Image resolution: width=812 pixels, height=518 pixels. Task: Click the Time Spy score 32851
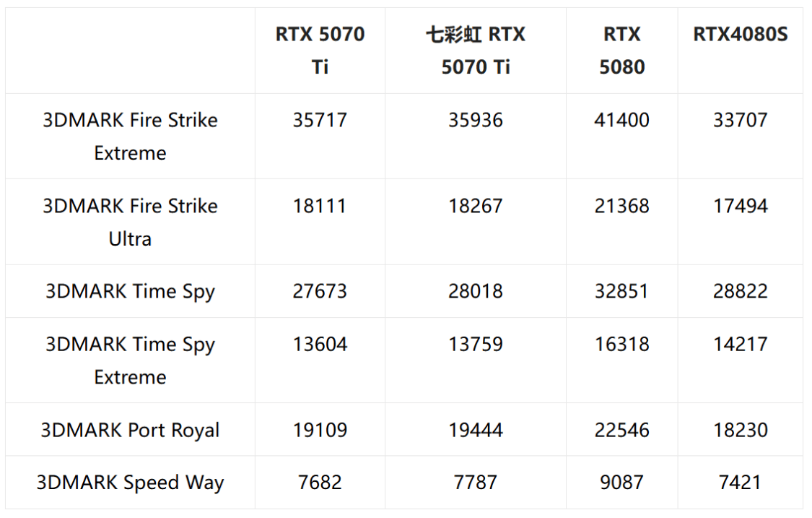coord(621,291)
